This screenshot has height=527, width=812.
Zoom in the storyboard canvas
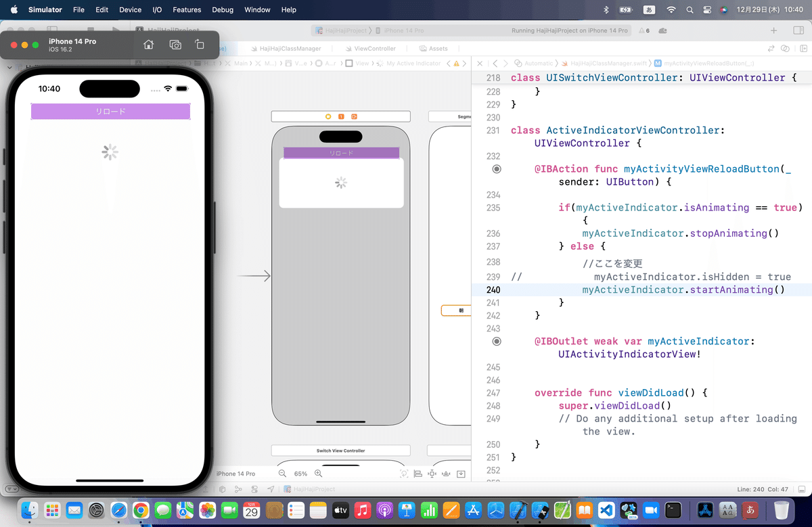(319, 474)
